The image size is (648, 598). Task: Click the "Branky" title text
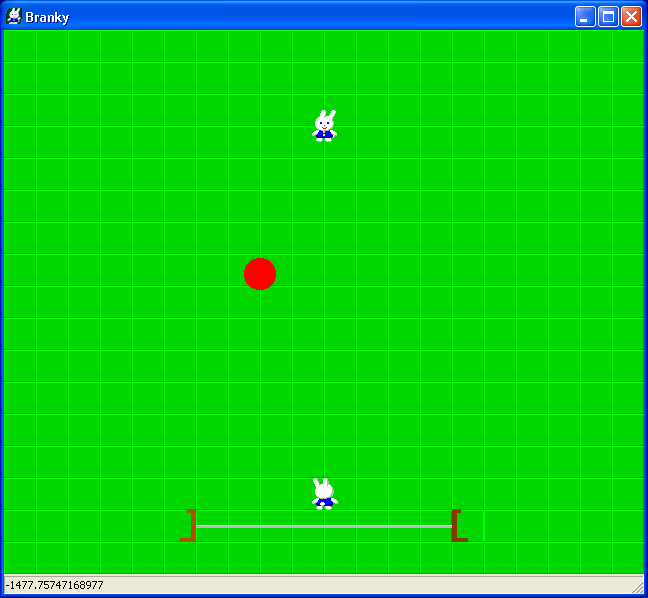click(47, 17)
